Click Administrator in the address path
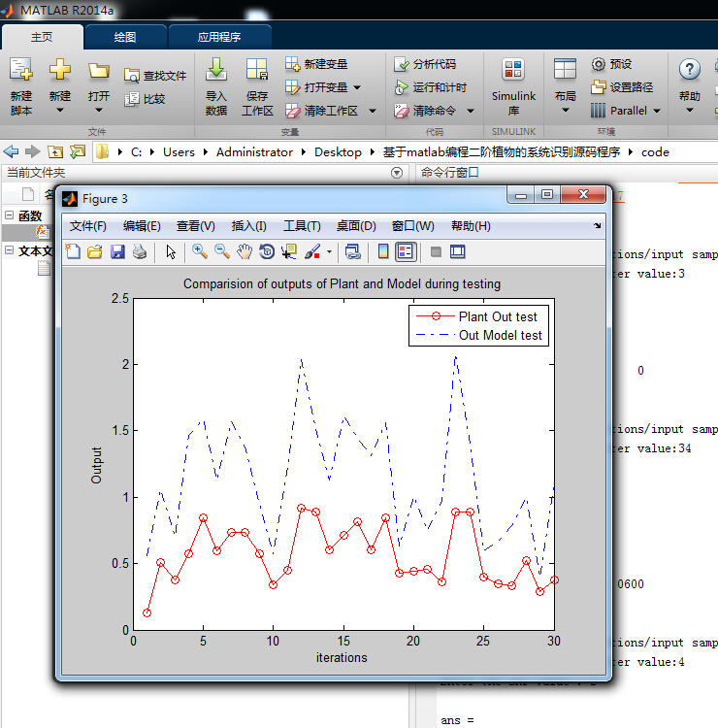The image size is (718, 728). (254, 152)
